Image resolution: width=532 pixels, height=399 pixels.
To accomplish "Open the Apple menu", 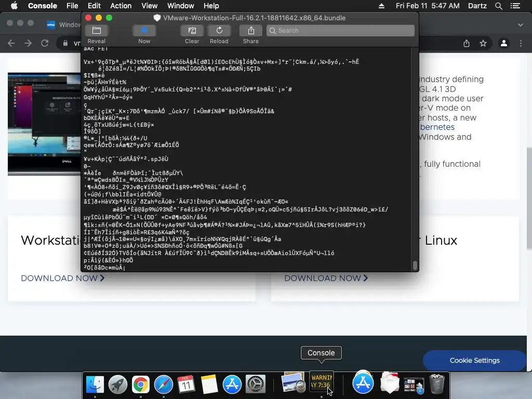I will (x=14, y=6).
